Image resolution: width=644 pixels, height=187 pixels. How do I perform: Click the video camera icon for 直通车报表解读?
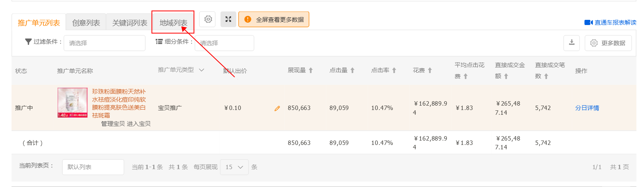(588, 23)
